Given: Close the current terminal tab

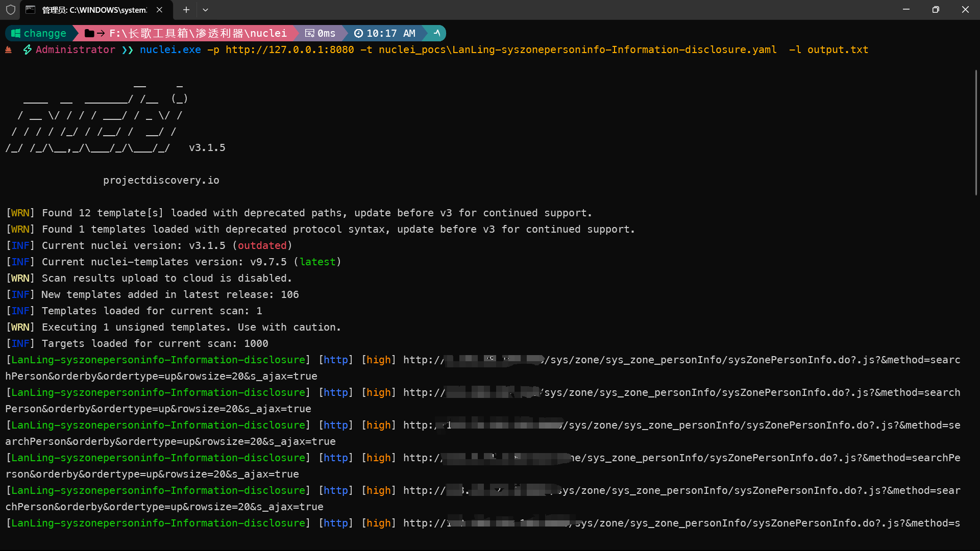Looking at the screenshot, I should [x=160, y=10].
